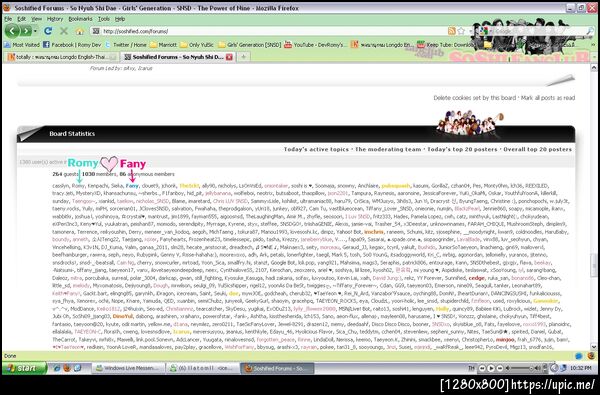Click the media player previous track button

[482, 368]
